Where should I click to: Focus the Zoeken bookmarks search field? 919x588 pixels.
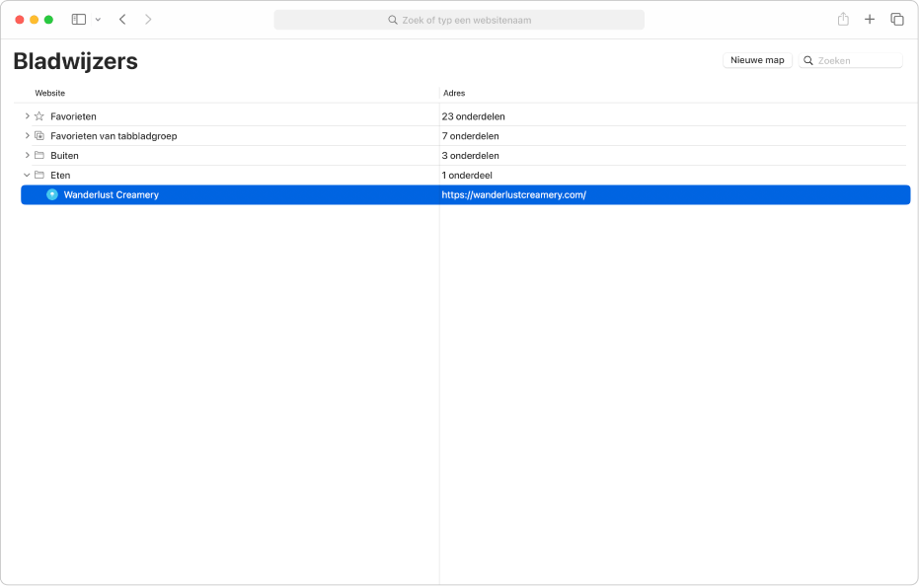click(x=851, y=60)
